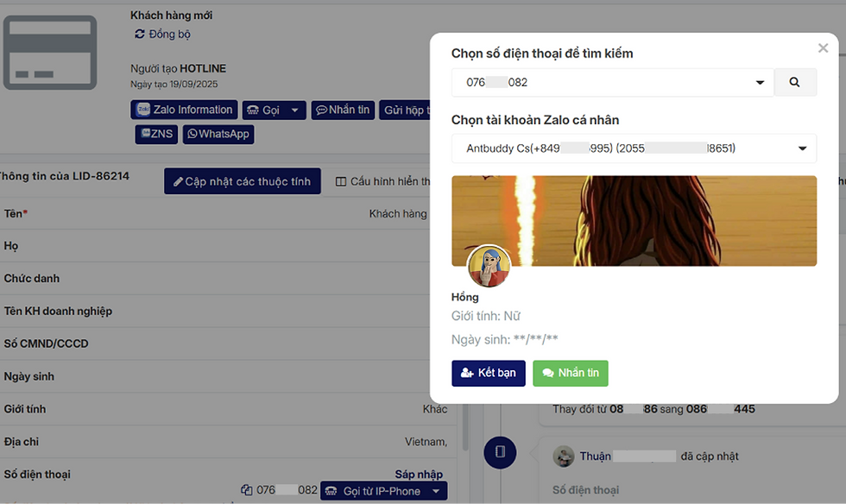Click the Đồng bộ sync icon
The width and height of the screenshot is (846, 504).
[x=140, y=34]
